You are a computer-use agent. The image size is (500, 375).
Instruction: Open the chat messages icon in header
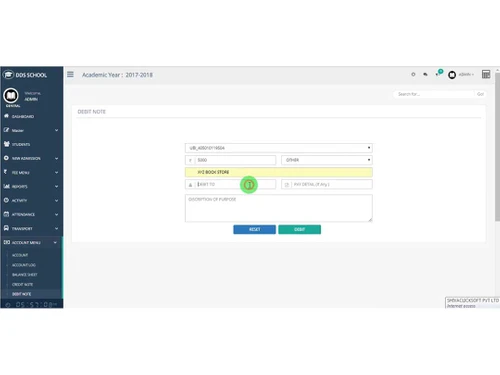pos(425,74)
